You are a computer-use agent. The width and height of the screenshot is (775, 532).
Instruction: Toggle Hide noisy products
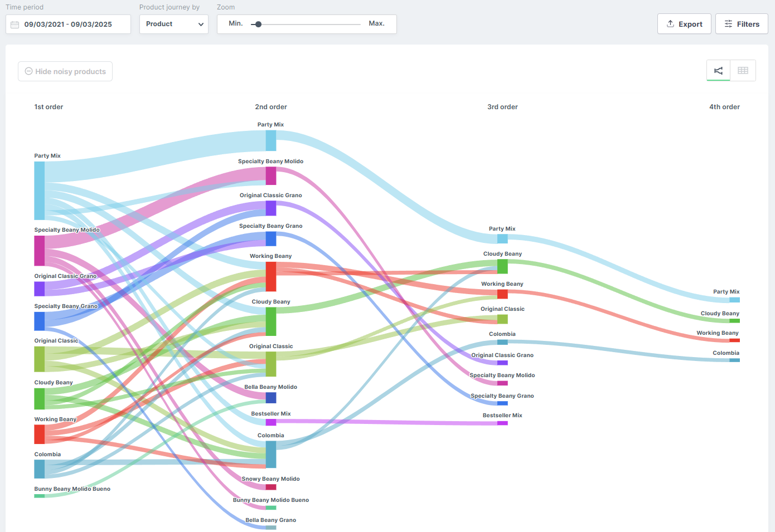click(x=65, y=71)
